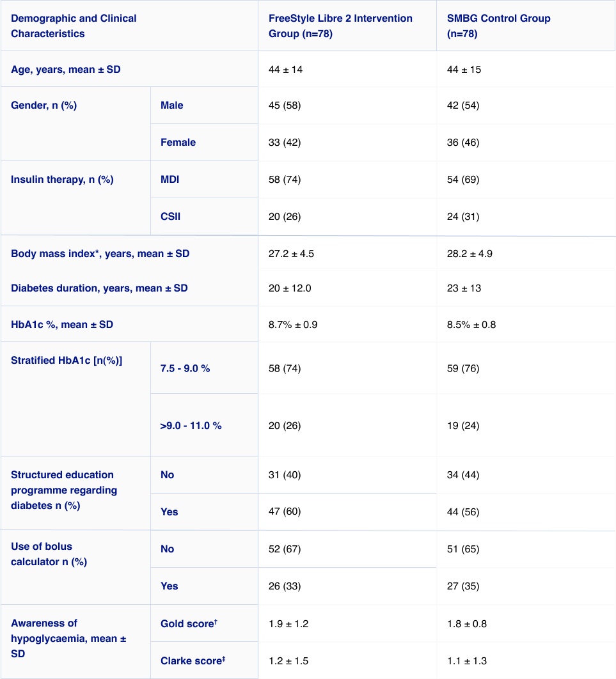This screenshot has width=616, height=679.
Task: Select the 'Use of bolus calculator' row label
Action: pos(49,554)
